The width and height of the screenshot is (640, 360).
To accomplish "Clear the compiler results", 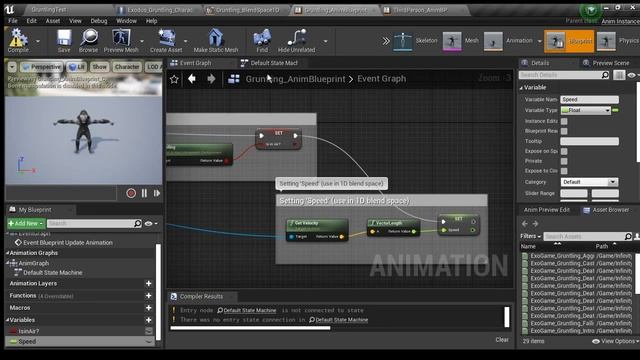I will tap(502, 340).
